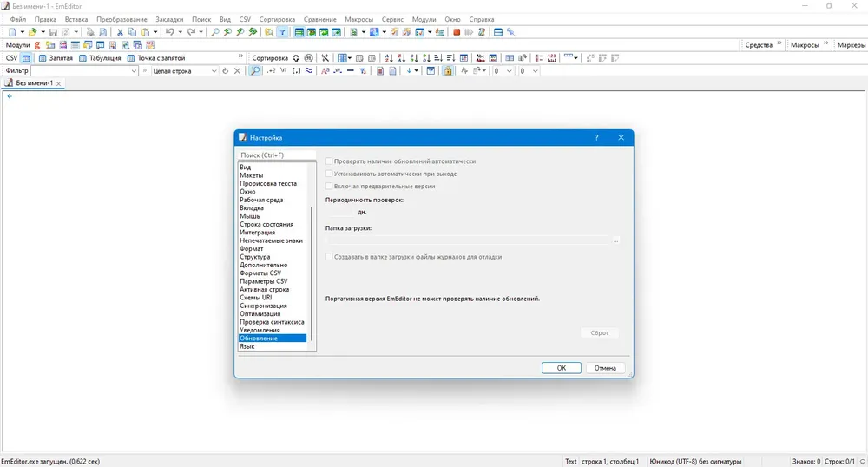Image resolution: width=868 pixels, height=467 pixels.
Task: Click the Find magnifier icon in main toolbar
Action: [214, 32]
